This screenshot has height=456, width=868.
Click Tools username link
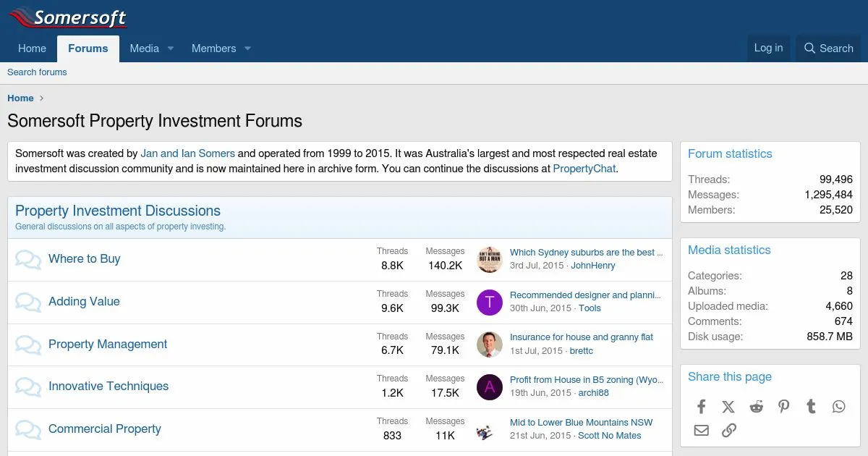pos(590,308)
